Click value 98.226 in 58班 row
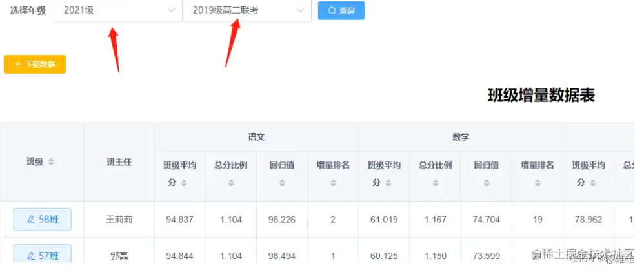Screen dimensions: 644x270 click(x=282, y=220)
